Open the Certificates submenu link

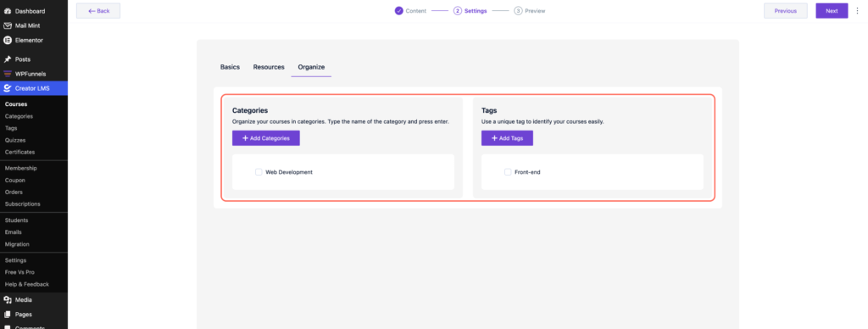pyautogui.click(x=19, y=152)
